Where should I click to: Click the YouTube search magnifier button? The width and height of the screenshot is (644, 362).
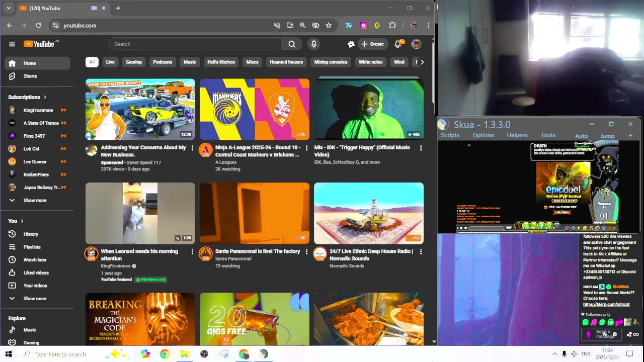[292, 44]
